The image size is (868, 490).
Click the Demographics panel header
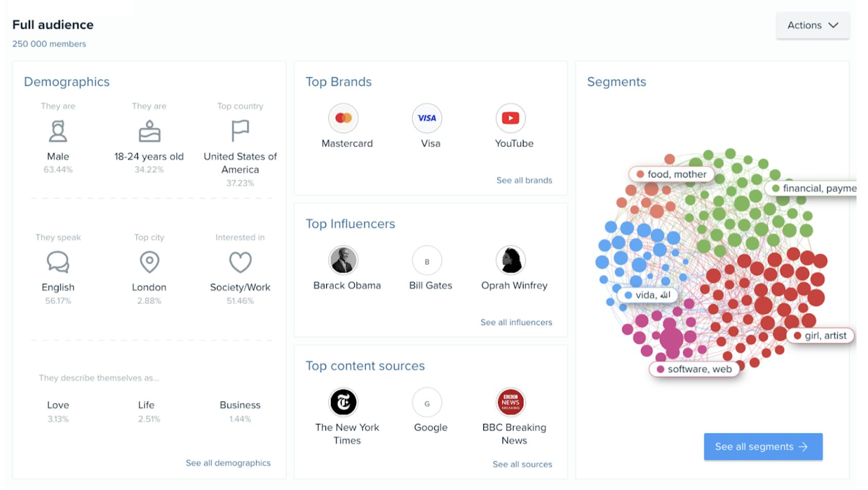pyautogui.click(x=66, y=81)
